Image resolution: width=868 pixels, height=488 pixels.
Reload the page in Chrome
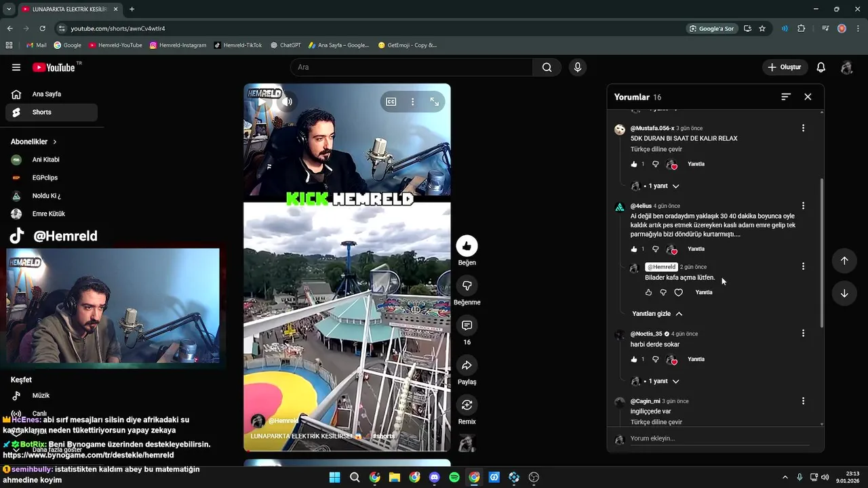pyautogui.click(x=42, y=28)
